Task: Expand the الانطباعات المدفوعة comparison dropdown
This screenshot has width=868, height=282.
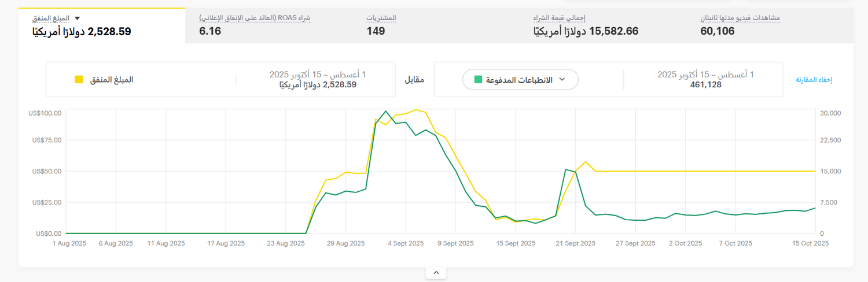Action: click(x=520, y=79)
